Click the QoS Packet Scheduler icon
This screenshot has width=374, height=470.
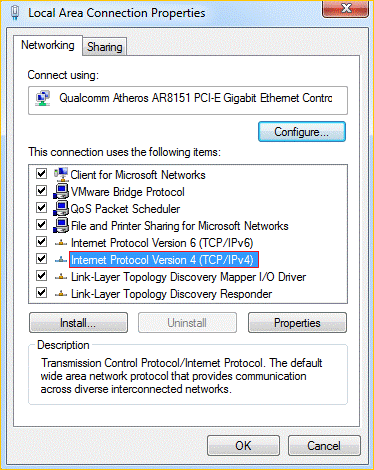pos(61,208)
